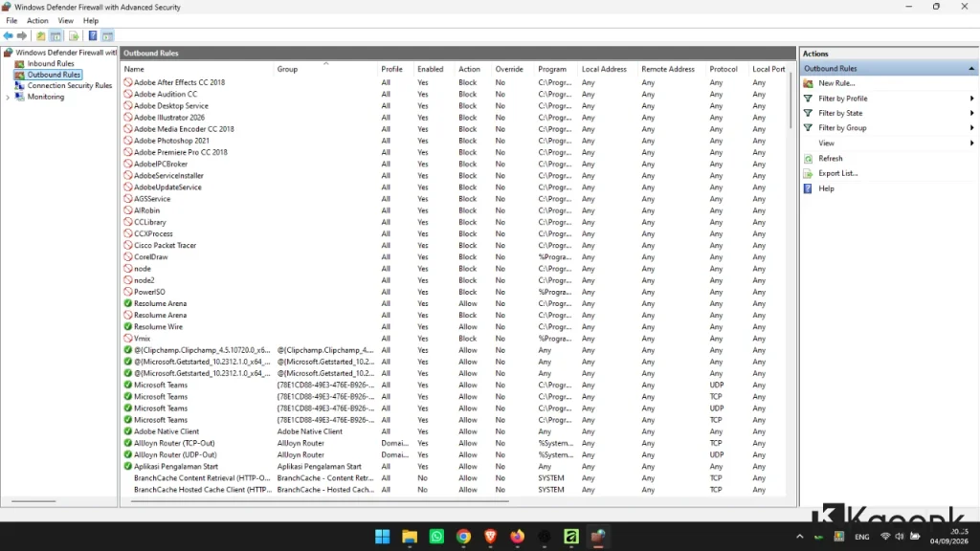This screenshot has width=980, height=551.
Task: Click the Forward arrow toolbar icon
Action: tap(22, 36)
